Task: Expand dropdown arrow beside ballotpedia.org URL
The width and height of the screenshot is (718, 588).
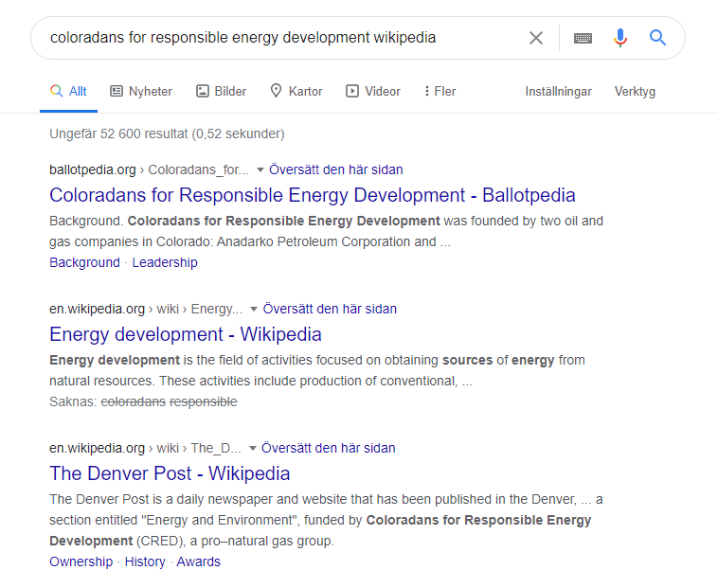Action: pos(260,170)
